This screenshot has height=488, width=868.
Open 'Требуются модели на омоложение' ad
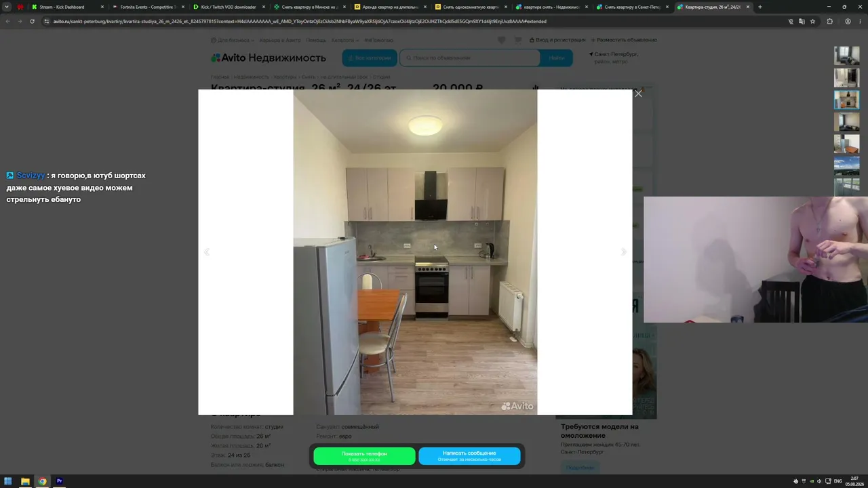pos(599,431)
